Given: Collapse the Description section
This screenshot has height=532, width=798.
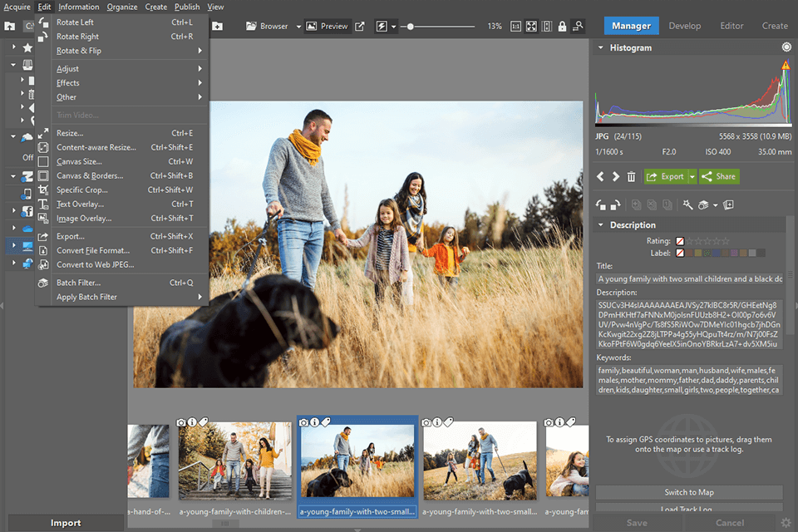Looking at the screenshot, I should click(x=601, y=224).
